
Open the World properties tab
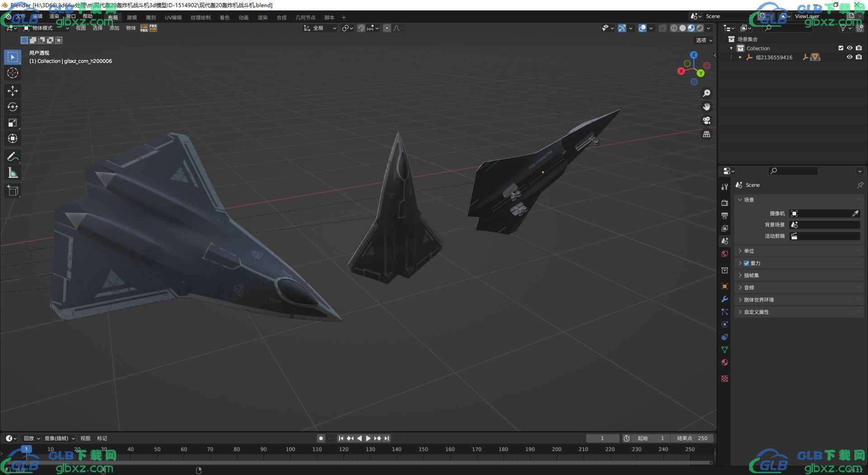[725, 254]
